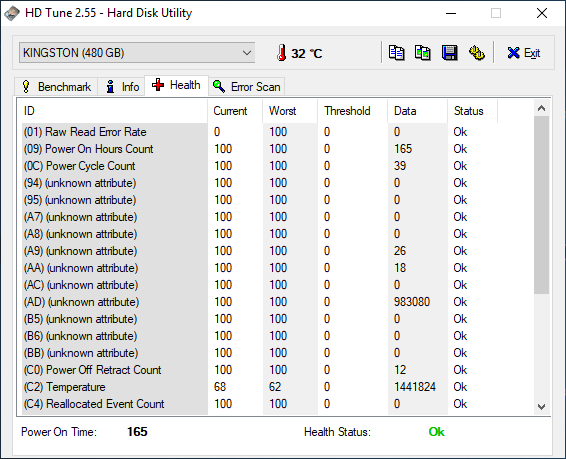
Task: Click the blue X Exit button
Action: coord(523,53)
